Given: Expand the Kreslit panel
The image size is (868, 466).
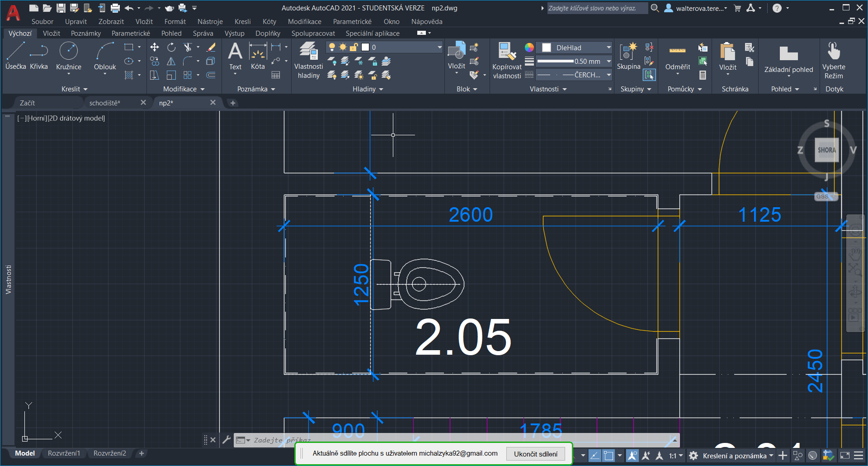Looking at the screenshot, I should coord(75,89).
